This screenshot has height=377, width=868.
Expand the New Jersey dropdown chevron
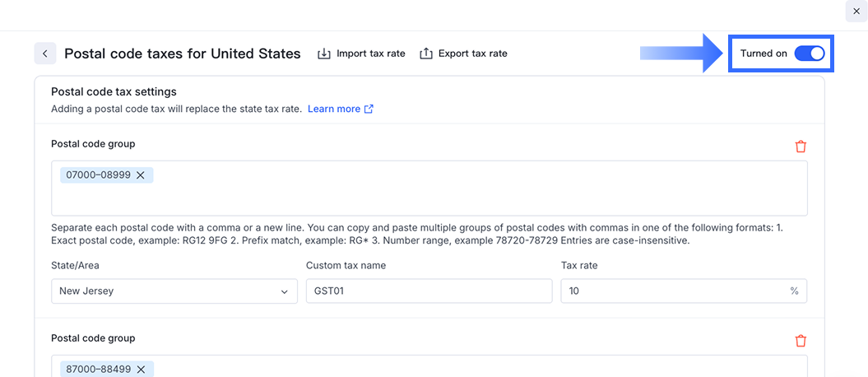[285, 291]
